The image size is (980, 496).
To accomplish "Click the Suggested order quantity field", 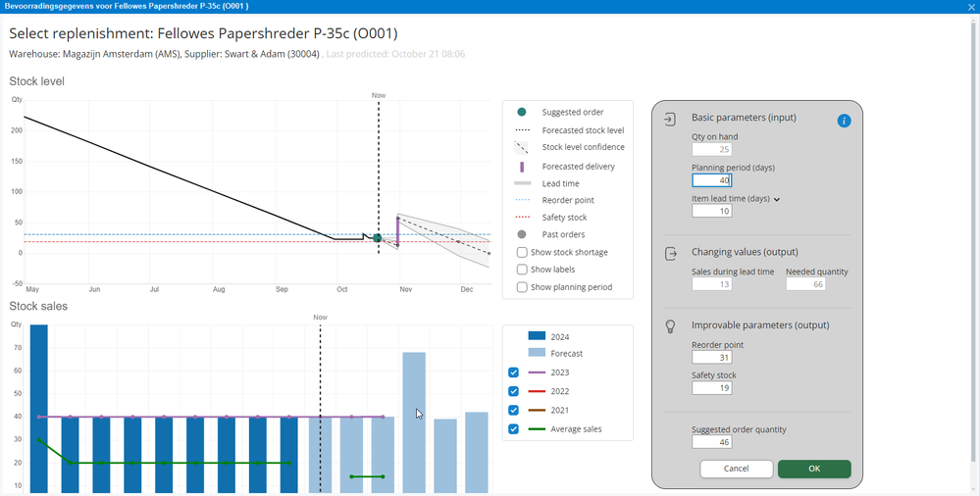I will [x=712, y=442].
